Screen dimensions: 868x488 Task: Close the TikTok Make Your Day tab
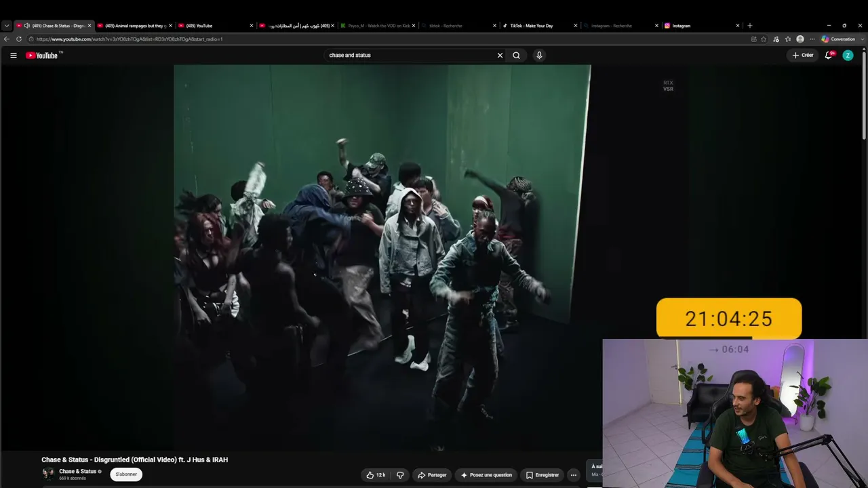tap(576, 26)
